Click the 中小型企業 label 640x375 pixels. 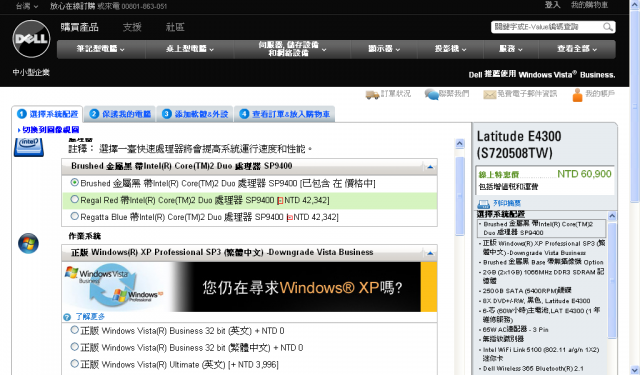tap(31, 73)
